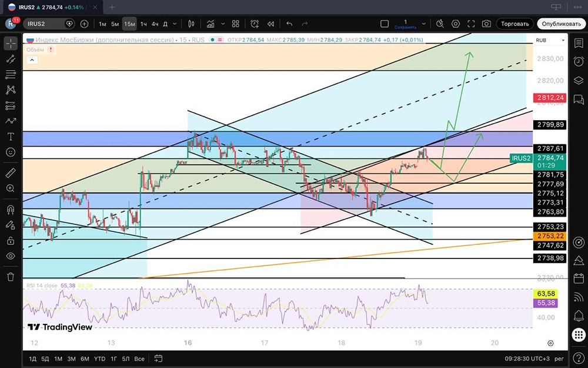Activate the zoom in magnifier tool
Screen dimensions: 588x368
pos(11,188)
